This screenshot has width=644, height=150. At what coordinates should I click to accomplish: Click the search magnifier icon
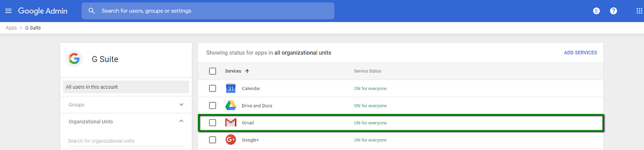click(92, 11)
